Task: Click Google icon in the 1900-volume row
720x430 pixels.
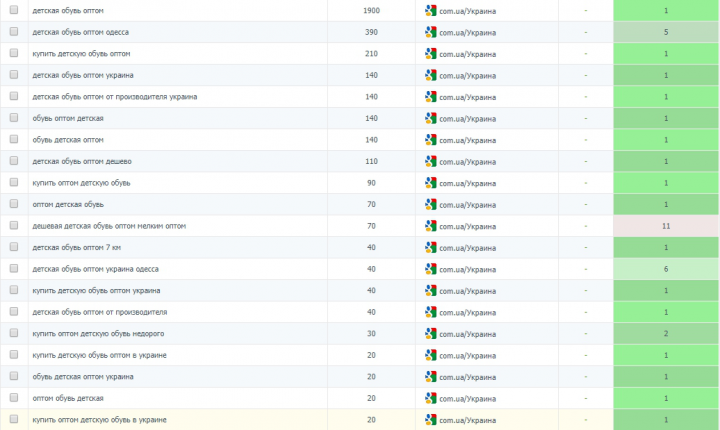Action: click(x=430, y=11)
